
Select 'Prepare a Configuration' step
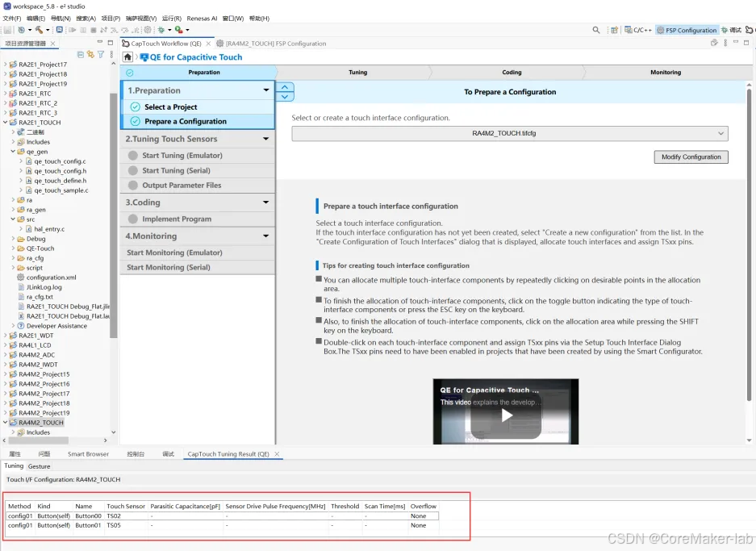(x=198, y=122)
